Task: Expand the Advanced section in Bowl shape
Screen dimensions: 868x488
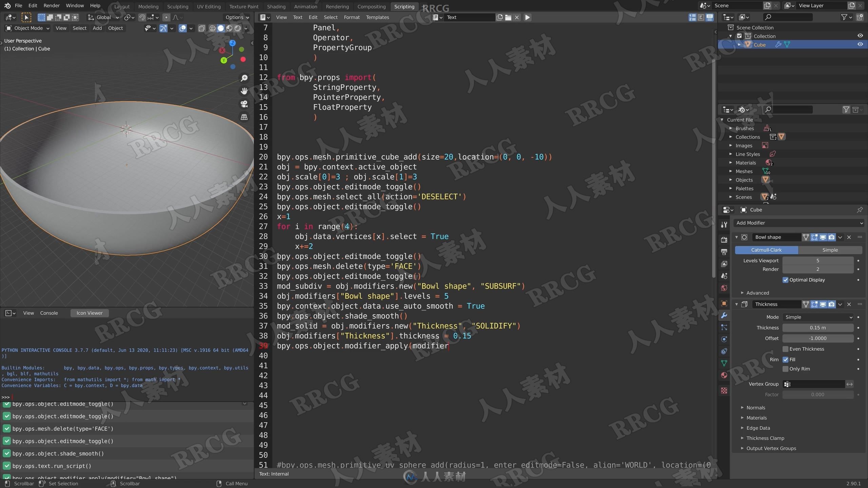Action: (756, 292)
